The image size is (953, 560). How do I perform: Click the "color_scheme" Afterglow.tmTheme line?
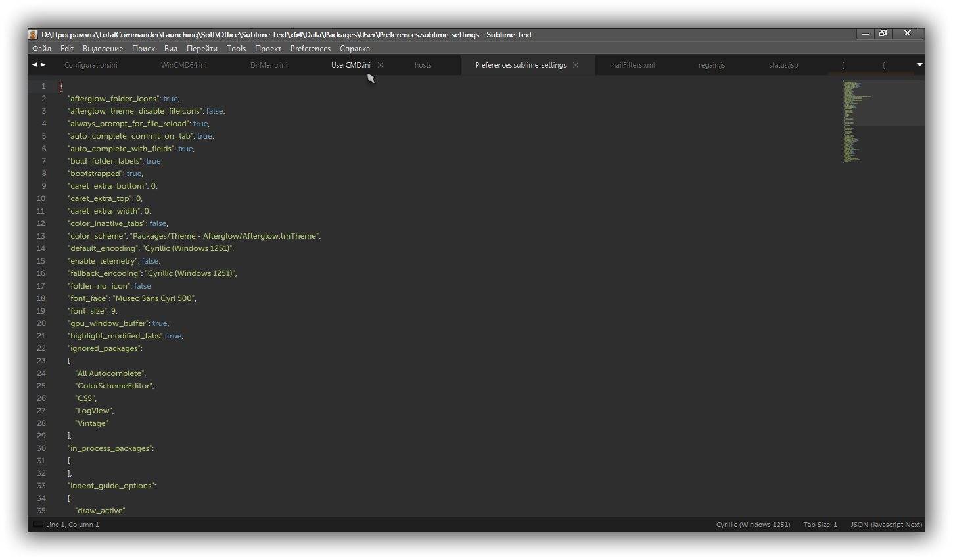pos(195,236)
